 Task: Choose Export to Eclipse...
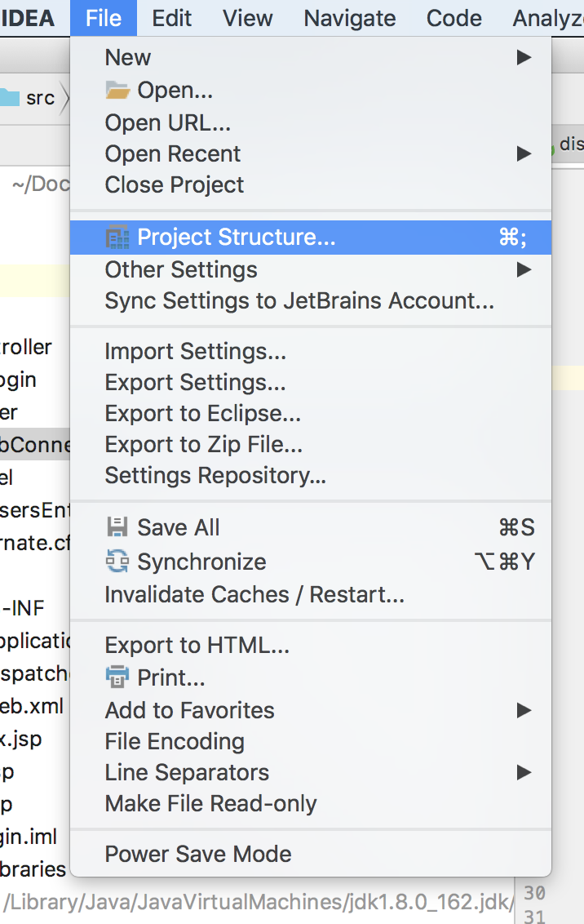click(x=310, y=413)
